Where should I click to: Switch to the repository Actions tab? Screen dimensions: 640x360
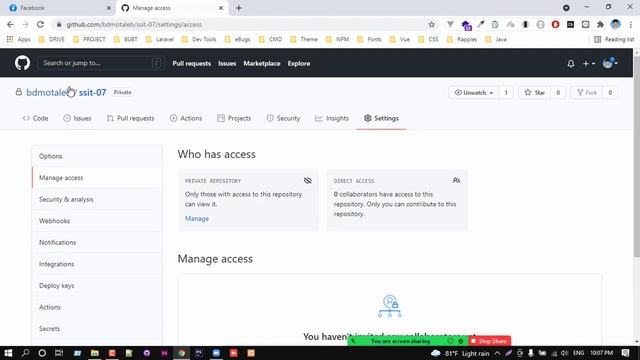pyautogui.click(x=186, y=118)
